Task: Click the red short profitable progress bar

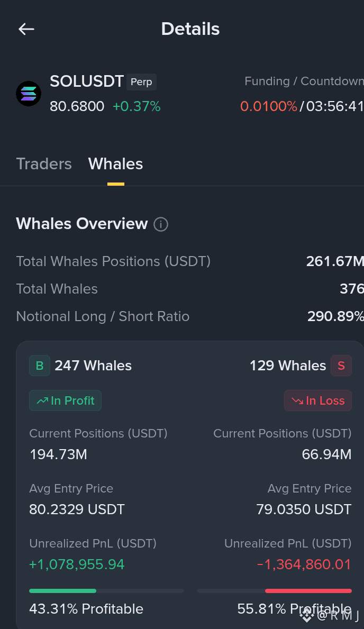Action: 275,590
